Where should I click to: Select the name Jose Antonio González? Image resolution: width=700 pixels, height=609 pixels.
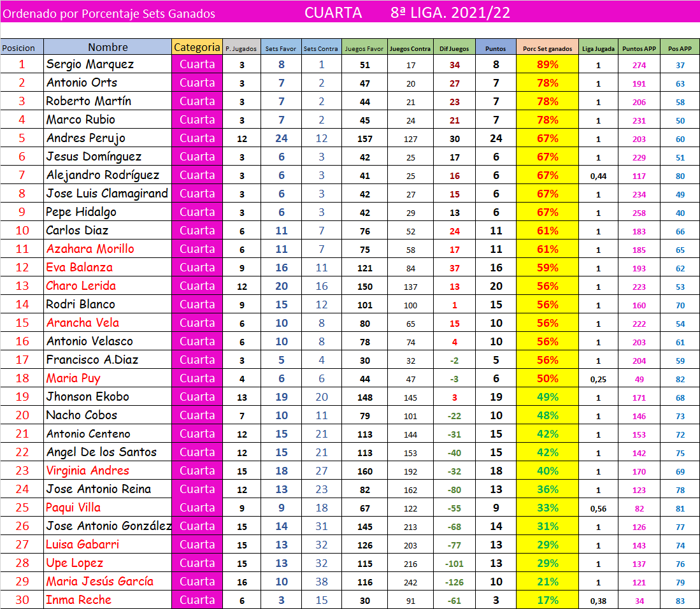[x=108, y=526]
